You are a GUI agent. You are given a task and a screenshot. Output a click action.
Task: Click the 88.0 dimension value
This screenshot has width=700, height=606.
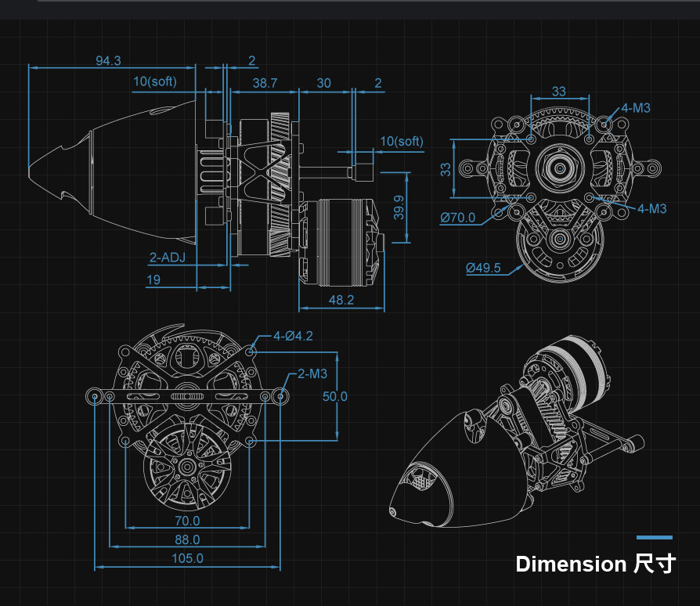187,539
